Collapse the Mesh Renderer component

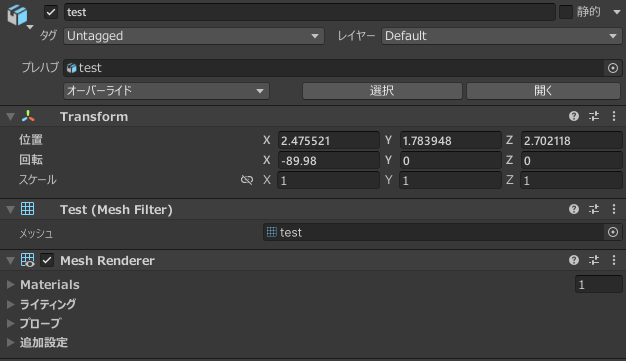[x=10, y=261]
